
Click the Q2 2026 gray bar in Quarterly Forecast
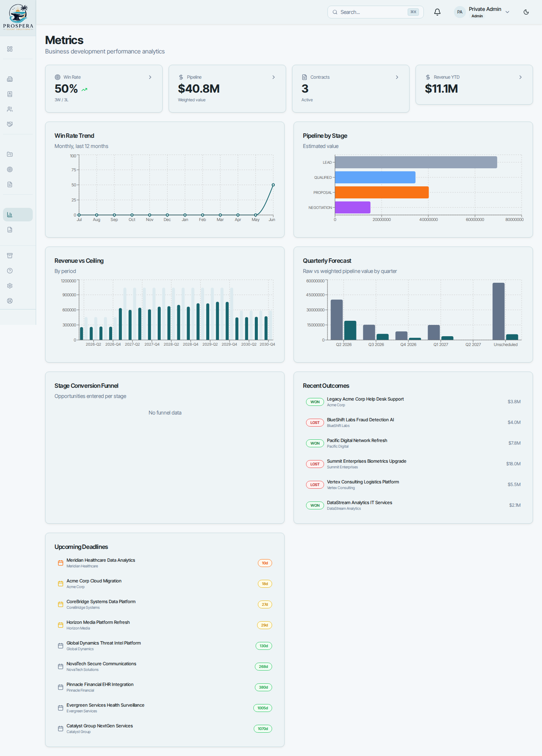pyautogui.click(x=336, y=320)
